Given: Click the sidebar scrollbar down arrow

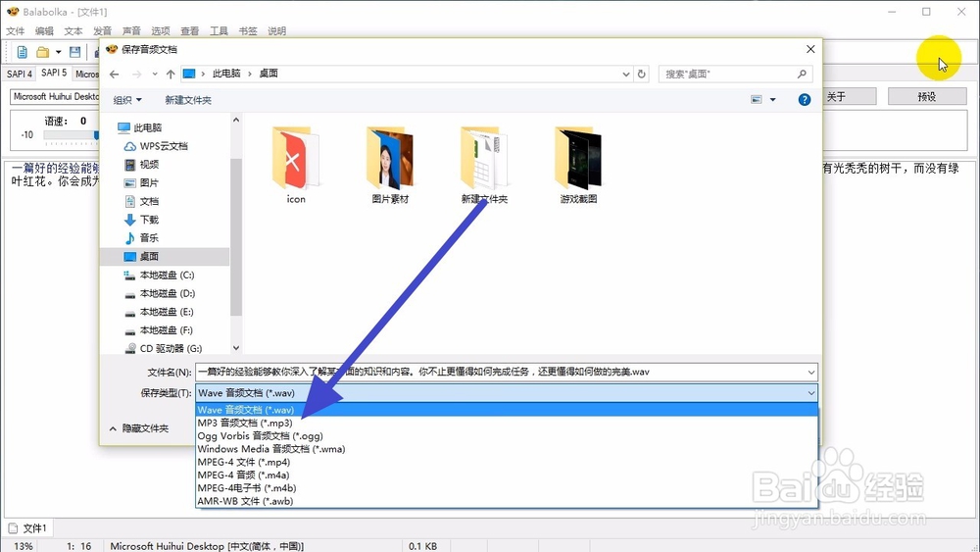Looking at the screenshot, I should [235, 348].
